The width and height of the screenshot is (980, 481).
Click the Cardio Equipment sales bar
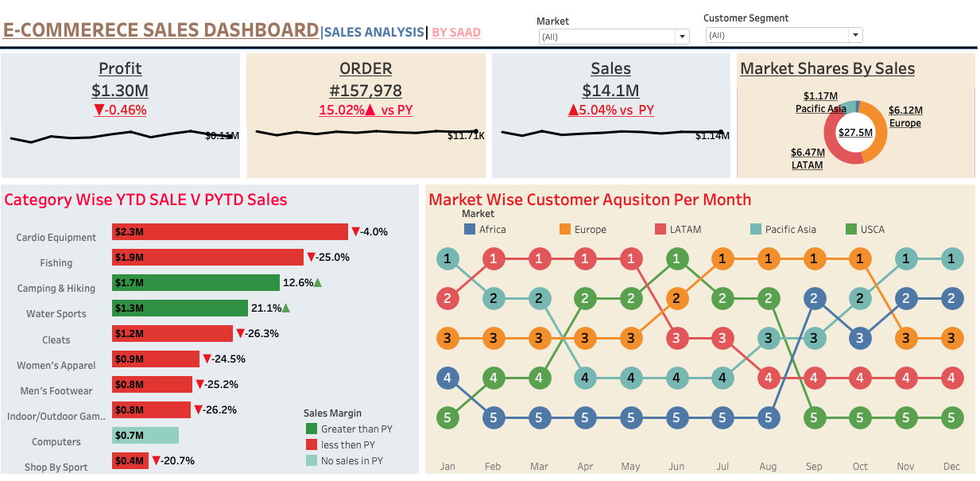click(230, 231)
